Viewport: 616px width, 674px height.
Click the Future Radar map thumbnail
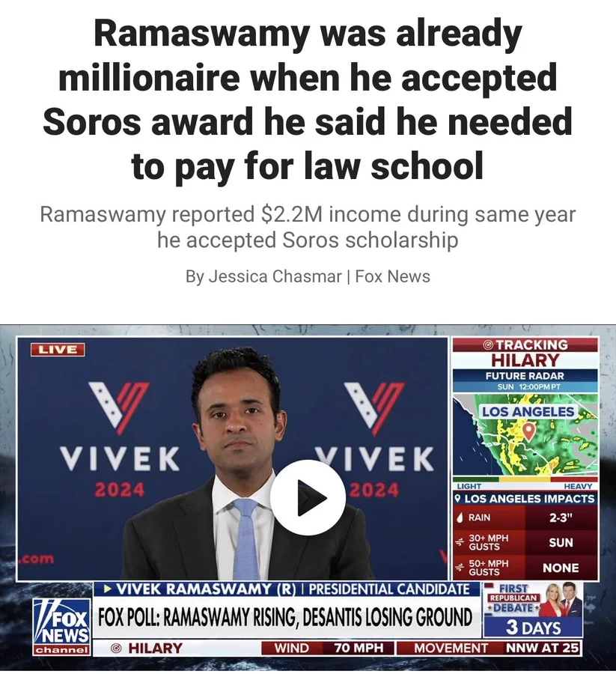point(525,434)
